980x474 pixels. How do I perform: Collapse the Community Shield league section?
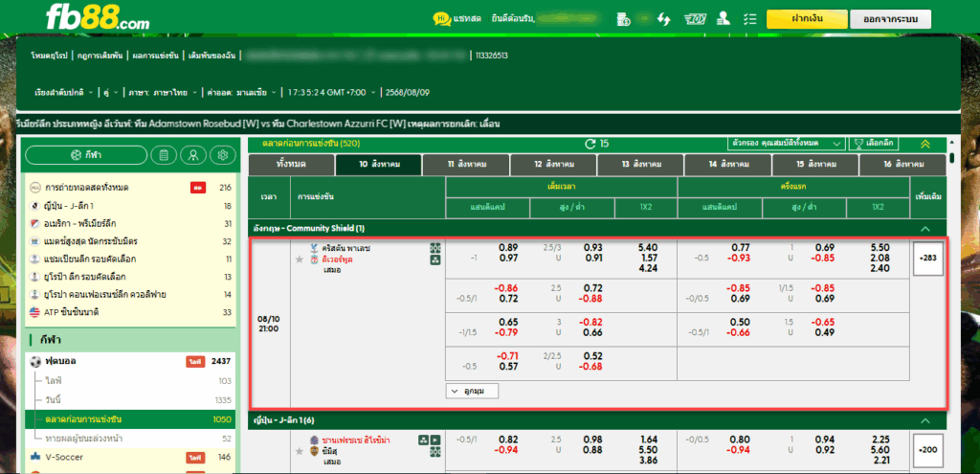pos(925,229)
